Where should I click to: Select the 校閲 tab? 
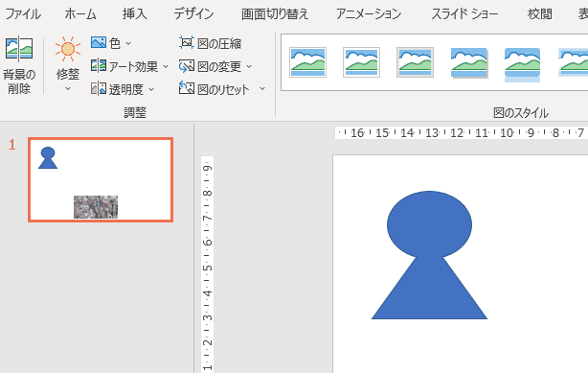coord(539,14)
